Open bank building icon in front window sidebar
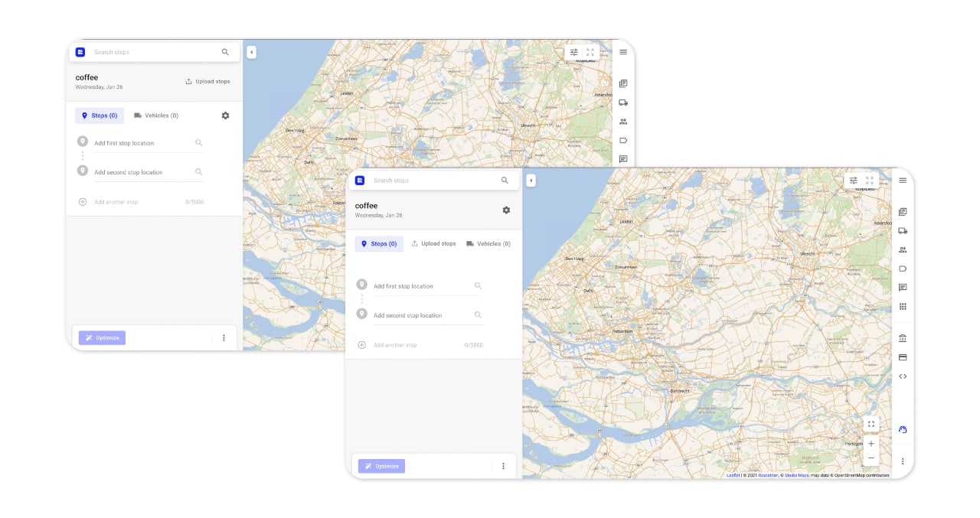The height and width of the screenshot is (518, 980). (x=903, y=338)
